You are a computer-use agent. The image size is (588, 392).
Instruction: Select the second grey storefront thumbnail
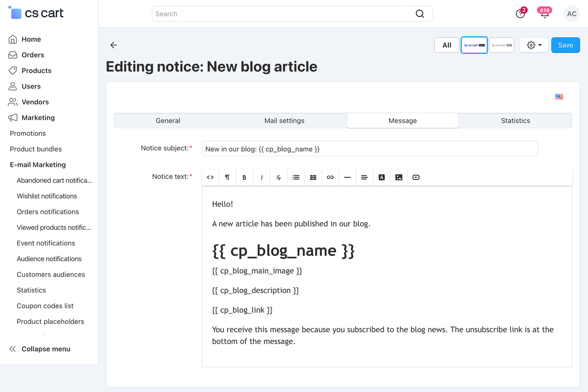click(502, 45)
